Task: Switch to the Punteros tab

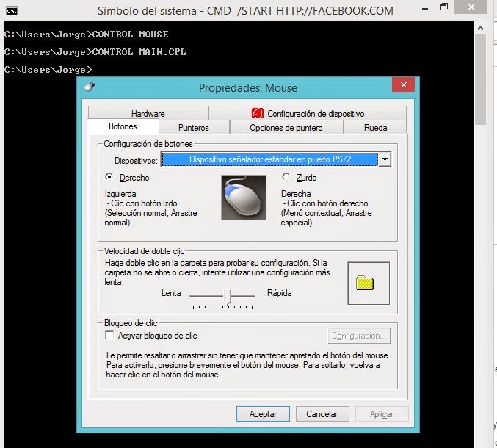Action: [x=194, y=128]
